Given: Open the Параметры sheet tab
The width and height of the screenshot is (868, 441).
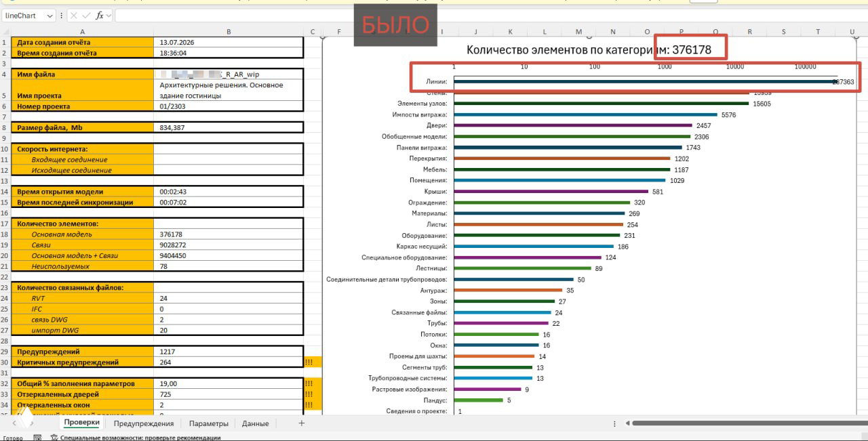Looking at the screenshot, I should pyautogui.click(x=209, y=423).
